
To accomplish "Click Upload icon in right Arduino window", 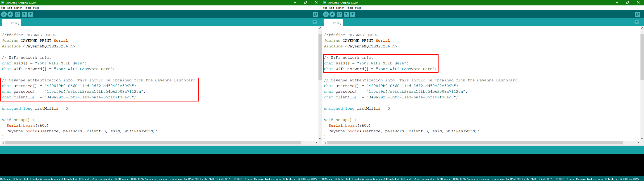I will tap(332, 14).
